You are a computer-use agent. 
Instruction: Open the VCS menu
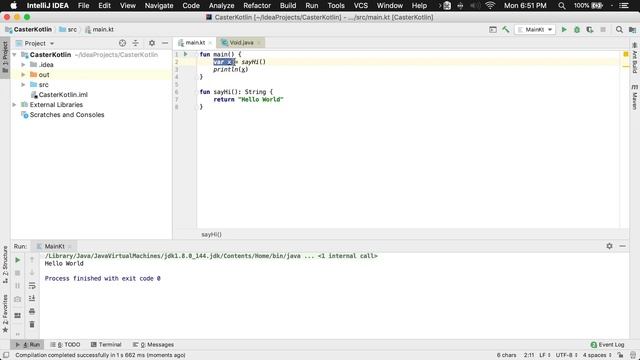(360, 6)
